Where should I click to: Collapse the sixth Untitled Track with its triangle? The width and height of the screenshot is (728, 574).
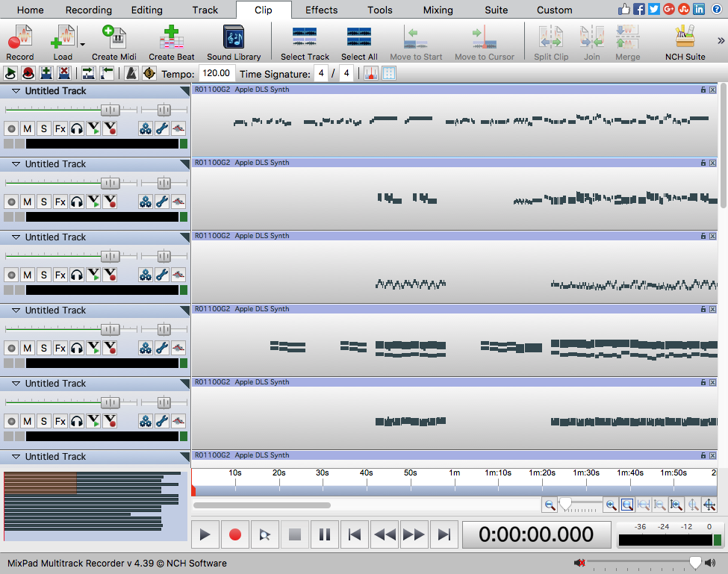[16, 457]
